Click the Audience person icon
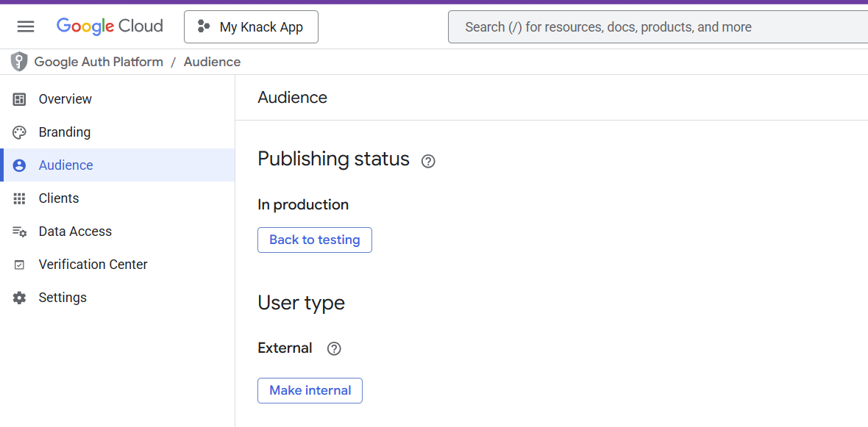Screen dimensions: 868x427 [19, 165]
